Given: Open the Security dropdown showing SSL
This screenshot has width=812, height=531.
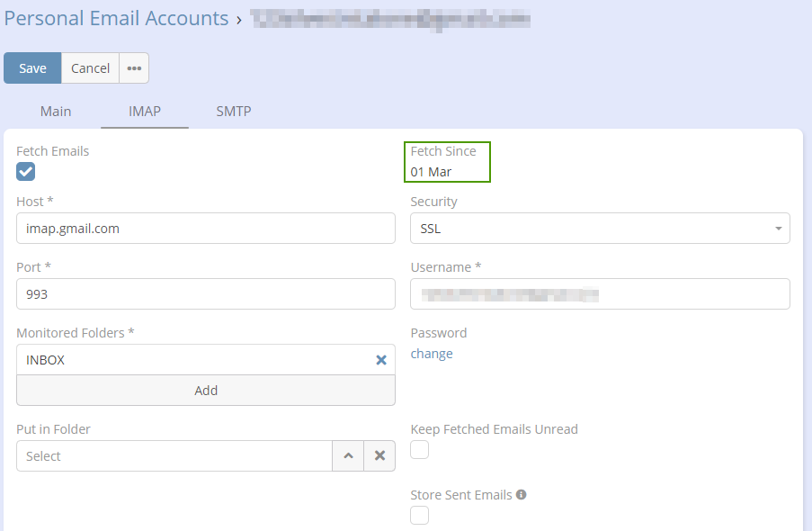Looking at the screenshot, I should [x=600, y=229].
